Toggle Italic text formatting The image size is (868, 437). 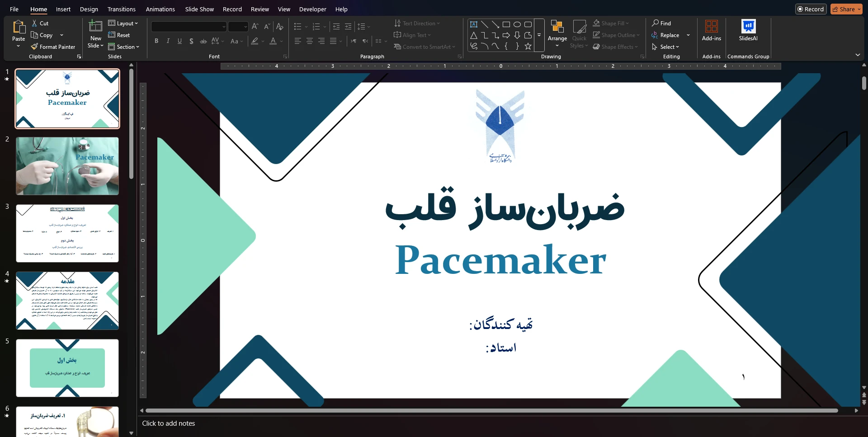tap(168, 41)
